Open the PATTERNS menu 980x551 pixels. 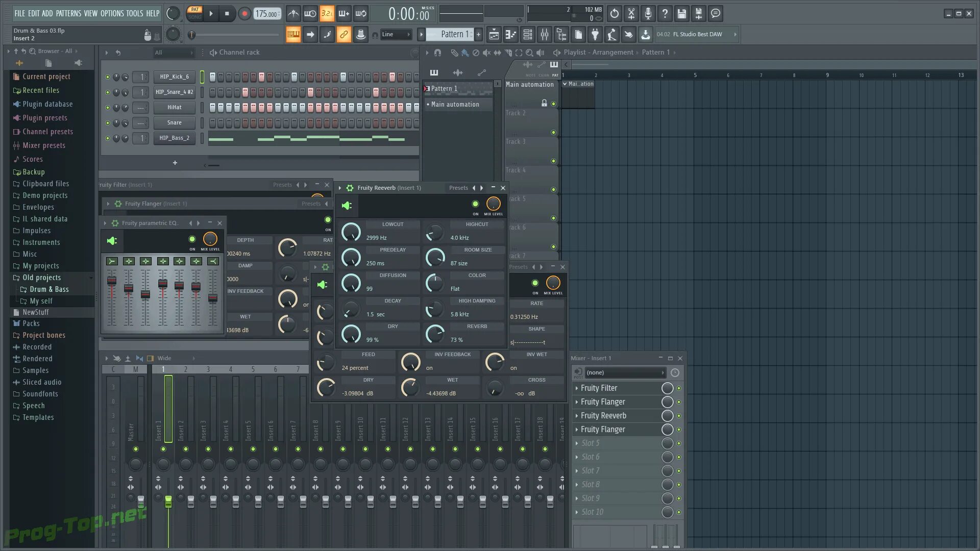pyautogui.click(x=68, y=13)
